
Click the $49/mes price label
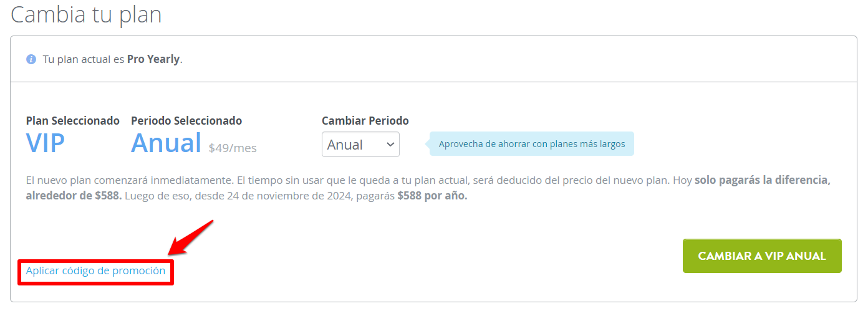click(x=233, y=148)
